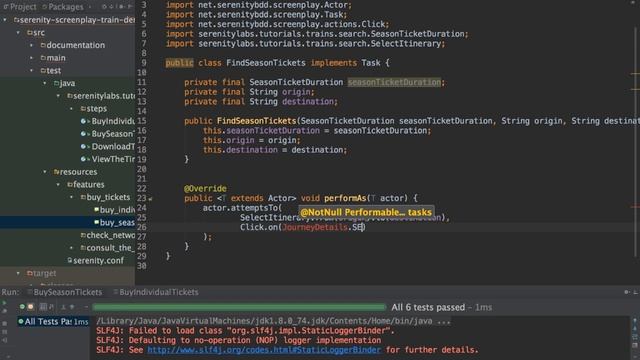Collapse the features folder arrow
640x360 pixels.
click(58, 184)
